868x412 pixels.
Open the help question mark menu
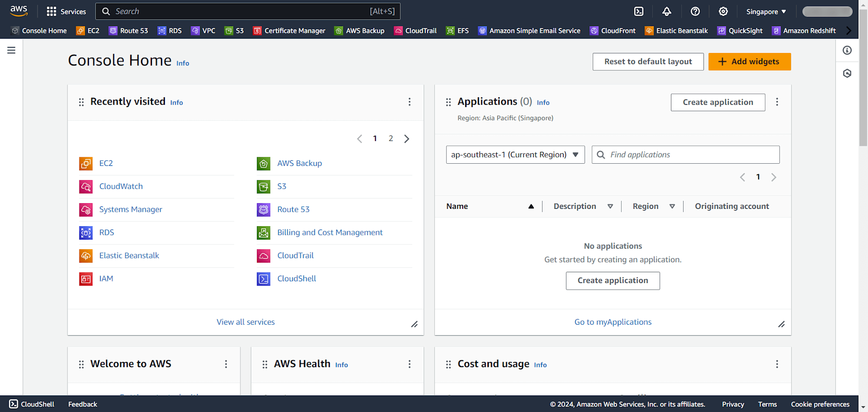tap(695, 12)
